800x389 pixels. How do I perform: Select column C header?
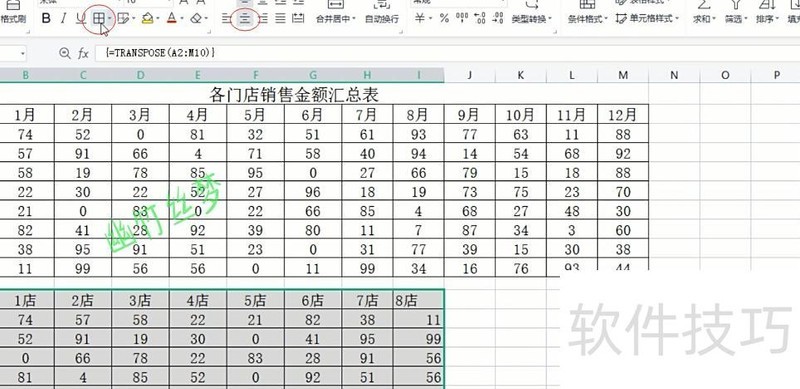point(83,75)
